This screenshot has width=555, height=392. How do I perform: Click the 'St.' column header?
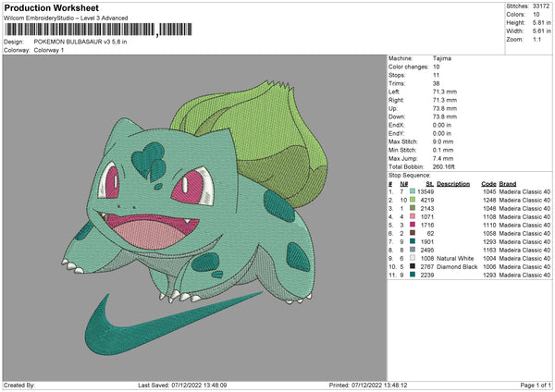click(430, 184)
